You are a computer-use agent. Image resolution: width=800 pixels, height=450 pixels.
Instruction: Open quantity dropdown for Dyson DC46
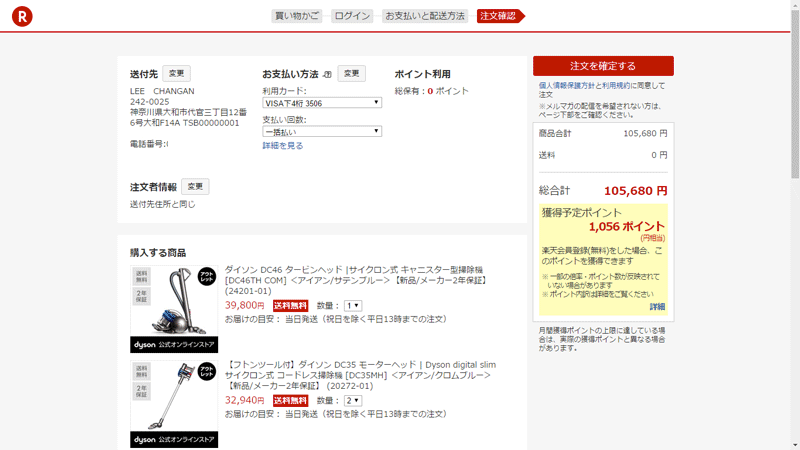point(353,306)
